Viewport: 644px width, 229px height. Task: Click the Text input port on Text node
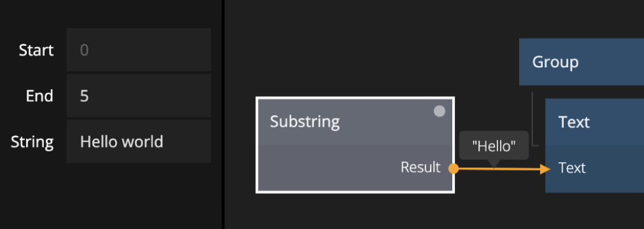tap(572, 168)
